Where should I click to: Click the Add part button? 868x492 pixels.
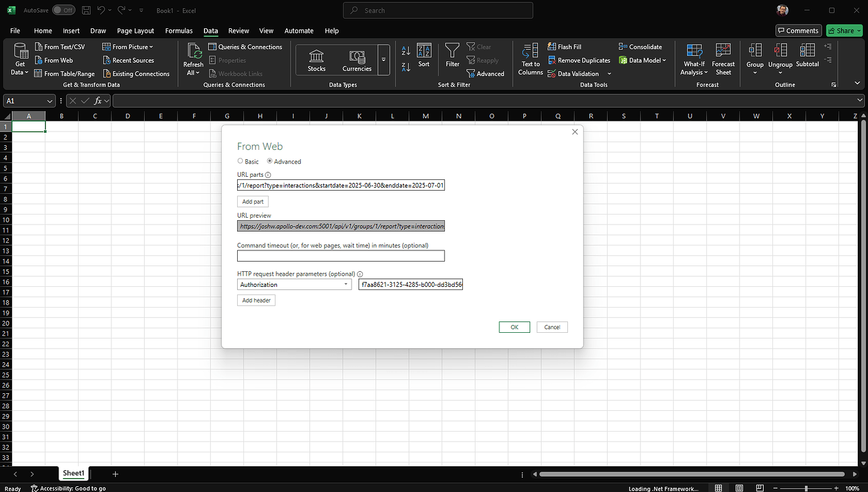(x=252, y=201)
